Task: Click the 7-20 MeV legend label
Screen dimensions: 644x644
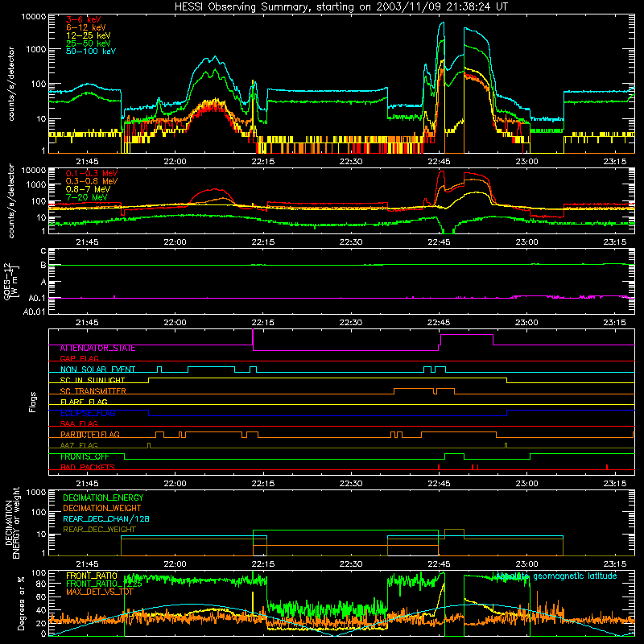Action: [87, 197]
